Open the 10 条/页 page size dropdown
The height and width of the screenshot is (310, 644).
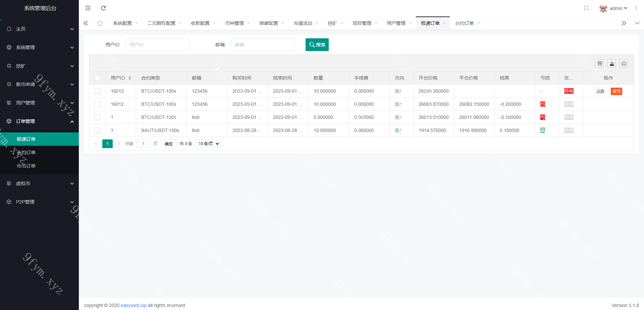[208, 144]
